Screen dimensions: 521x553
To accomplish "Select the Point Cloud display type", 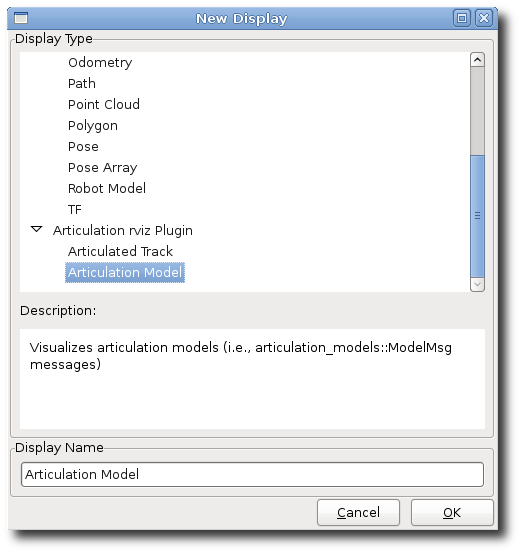I will coord(104,104).
